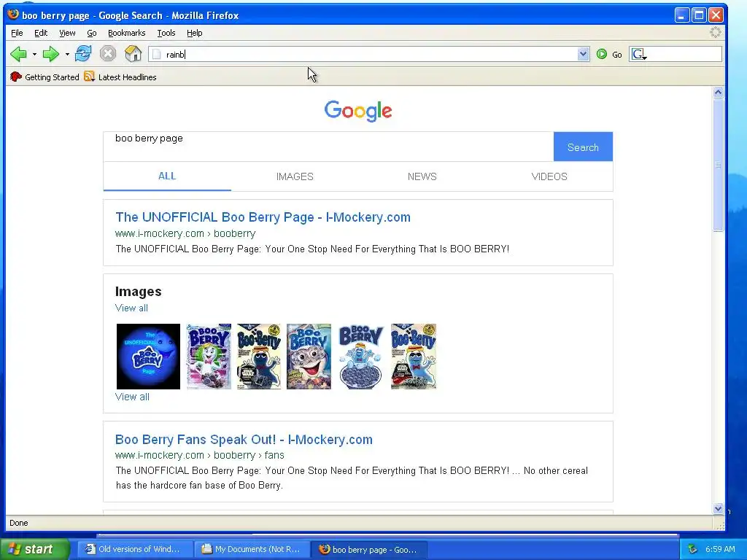Click the page icon in address bar

click(x=156, y=54)
